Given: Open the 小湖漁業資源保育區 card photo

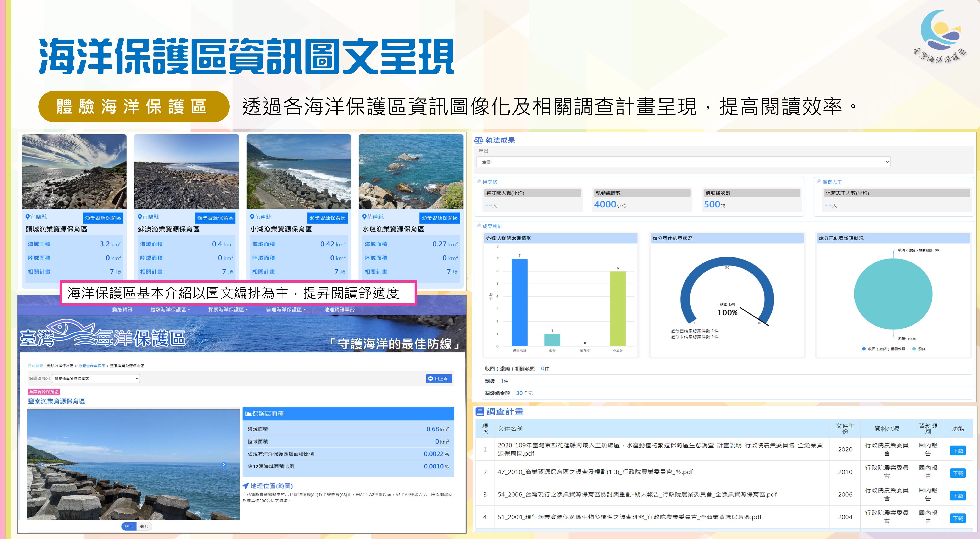Looking at the screenshot, I should [x=299, y=172].
